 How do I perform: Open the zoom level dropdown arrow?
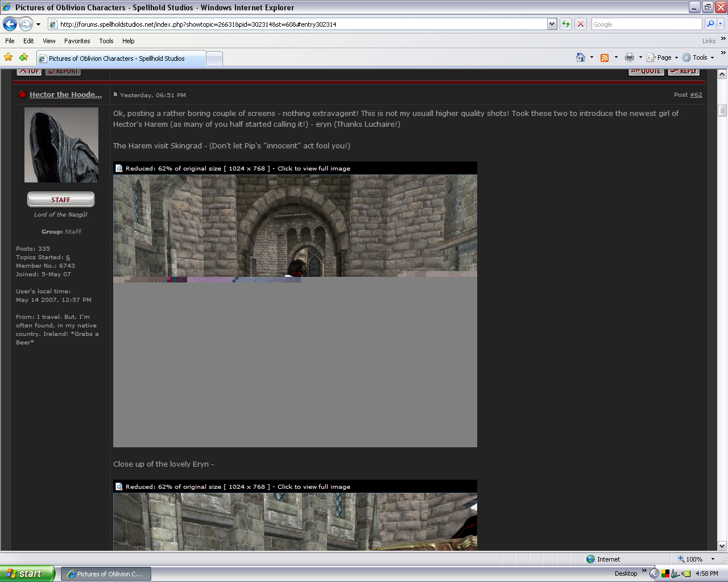point(713,559)
